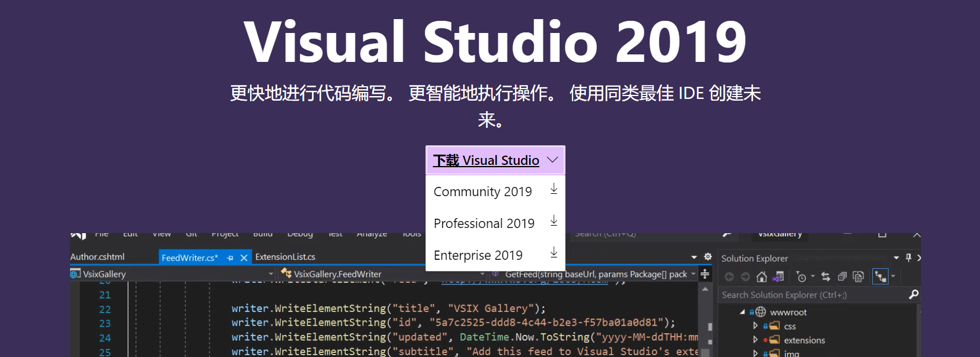This screenshot has height=357, width=980.
Task: Collapse the wwwroot tree node
Action: pos(742,312)
